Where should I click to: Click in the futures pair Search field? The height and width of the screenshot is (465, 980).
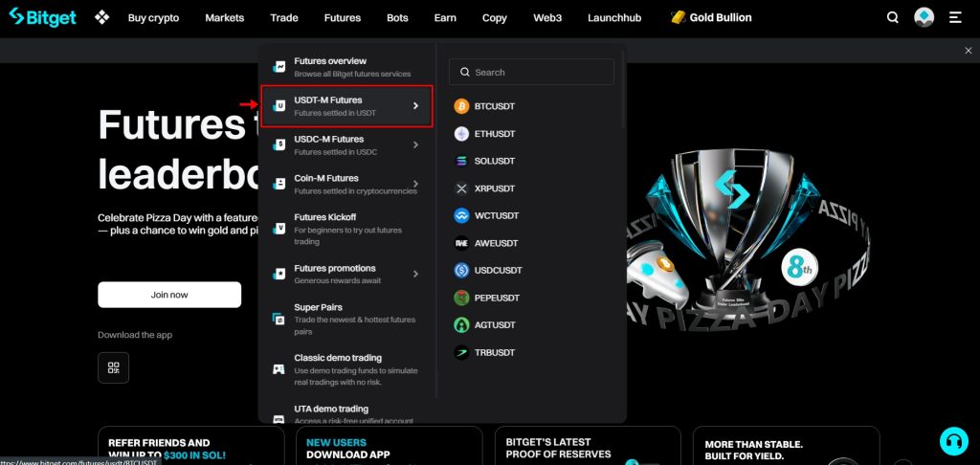pos(531,72)
